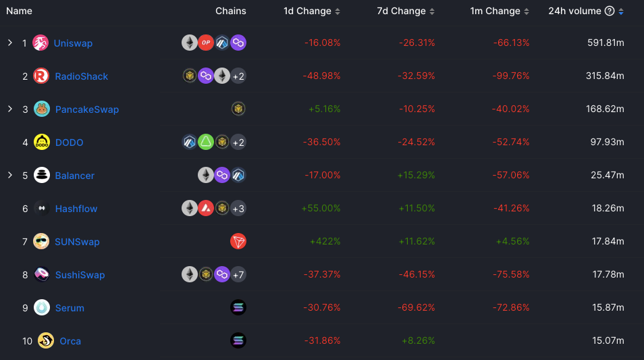Click the Optimism chain icon for Uniswap

point(206,43)
